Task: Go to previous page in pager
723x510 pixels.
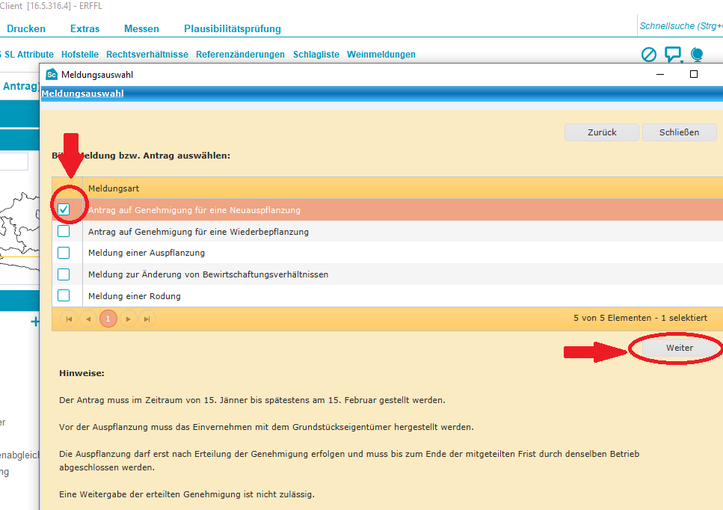Action: (x=88, y=319)
